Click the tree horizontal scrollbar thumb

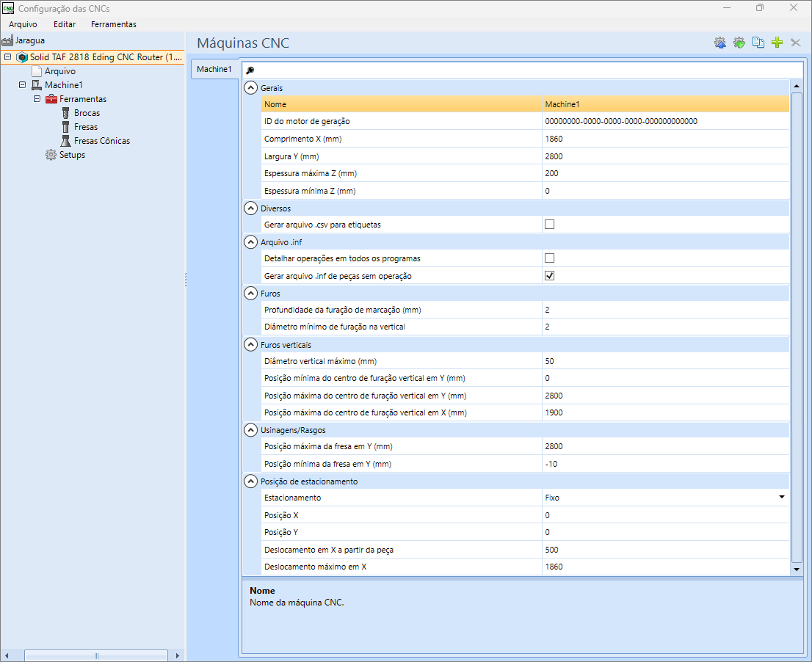[x=95, y=656]
